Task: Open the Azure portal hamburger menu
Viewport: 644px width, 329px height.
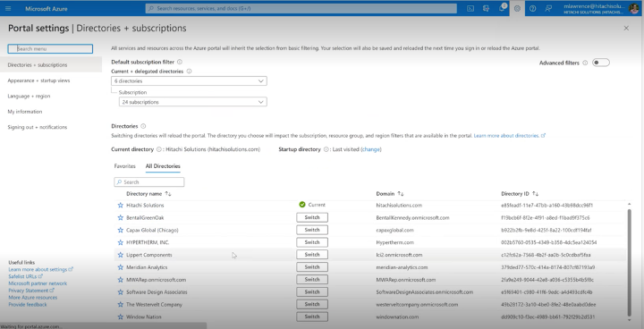Action: 8,8
